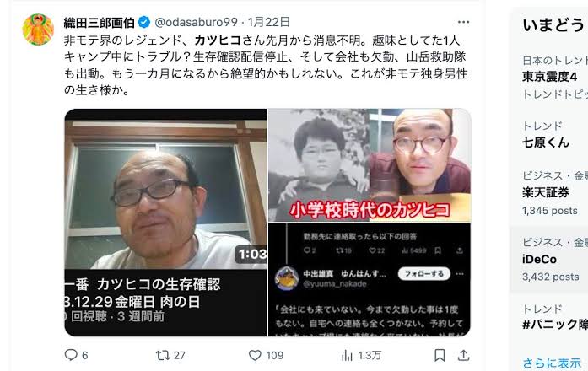This screenshot has width=588, height=371.
Task: Open the embedded 中出雄真 tweet screenshot
Action: click(370, 280)
